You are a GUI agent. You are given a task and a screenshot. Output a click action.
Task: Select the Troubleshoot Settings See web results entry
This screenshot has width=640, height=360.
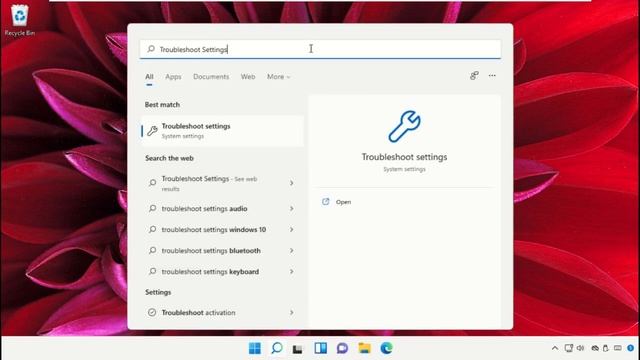pos(222,183)
